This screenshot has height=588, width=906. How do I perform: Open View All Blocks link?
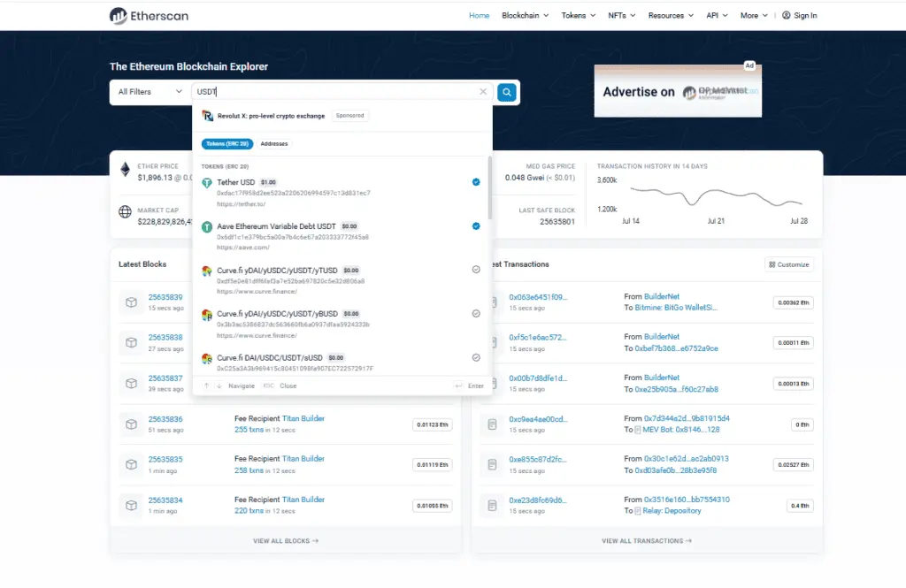pyautogui.click(x=286, y=541)
